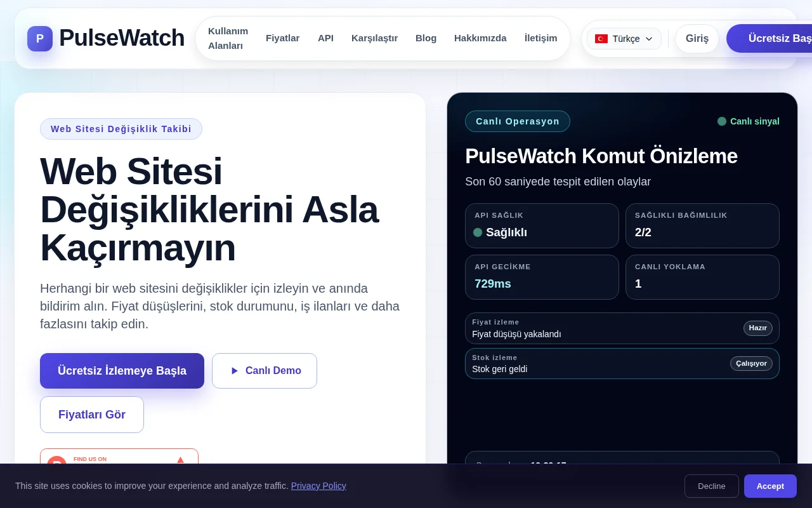The image size is (812, 508).
Task: Click the Fiyat izleme event row
Action: (622, 328)
